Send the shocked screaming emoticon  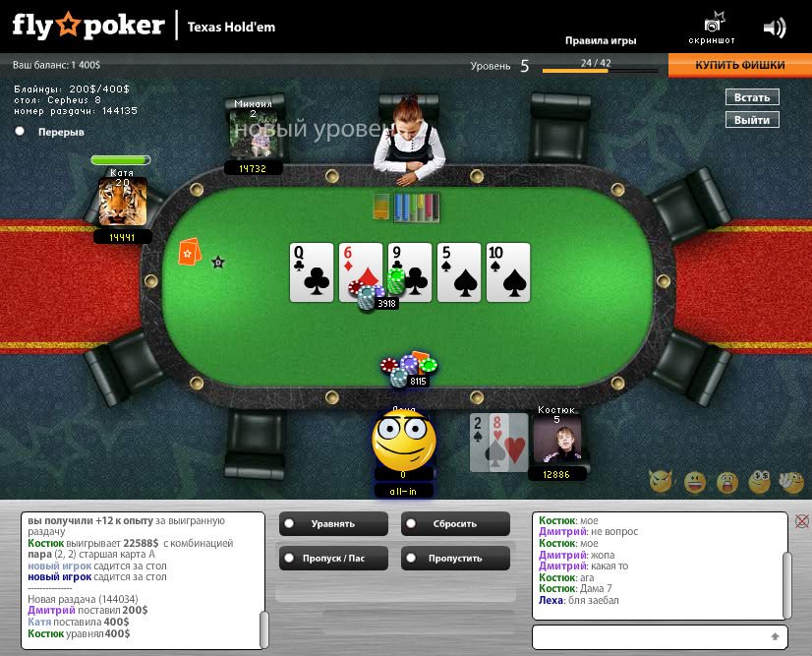[x=727, y=483]
